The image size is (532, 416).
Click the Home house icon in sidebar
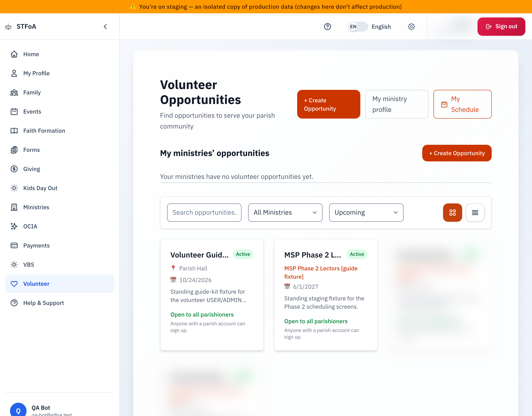pos(14,54)
